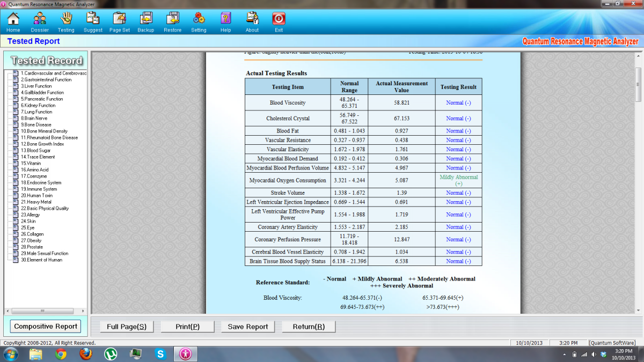Click the 58.821 measurement value

pos(401,102)
